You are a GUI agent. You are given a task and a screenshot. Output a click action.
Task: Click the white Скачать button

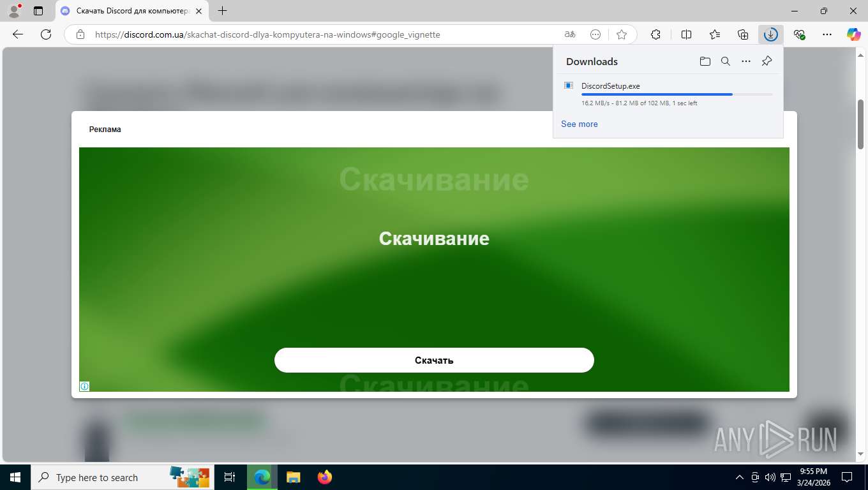click(434, 360)
